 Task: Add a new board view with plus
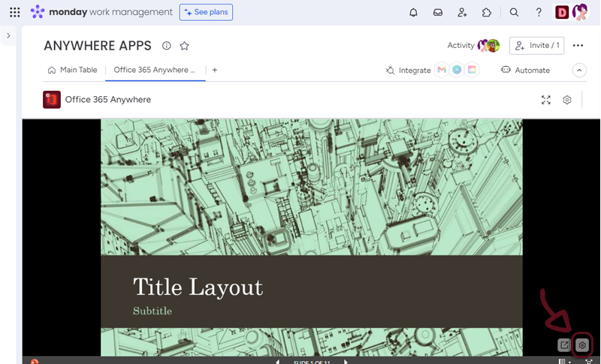click(x=215, y=70)
